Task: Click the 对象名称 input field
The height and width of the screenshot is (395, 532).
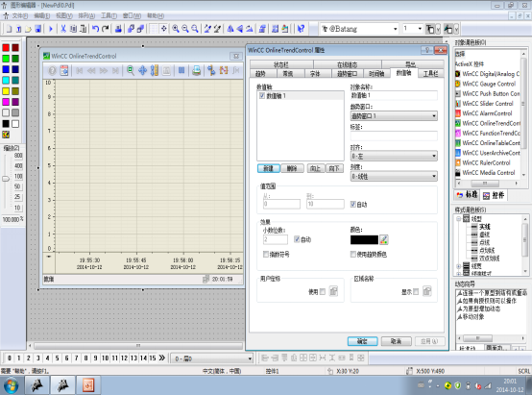Action: pos(394,96)
